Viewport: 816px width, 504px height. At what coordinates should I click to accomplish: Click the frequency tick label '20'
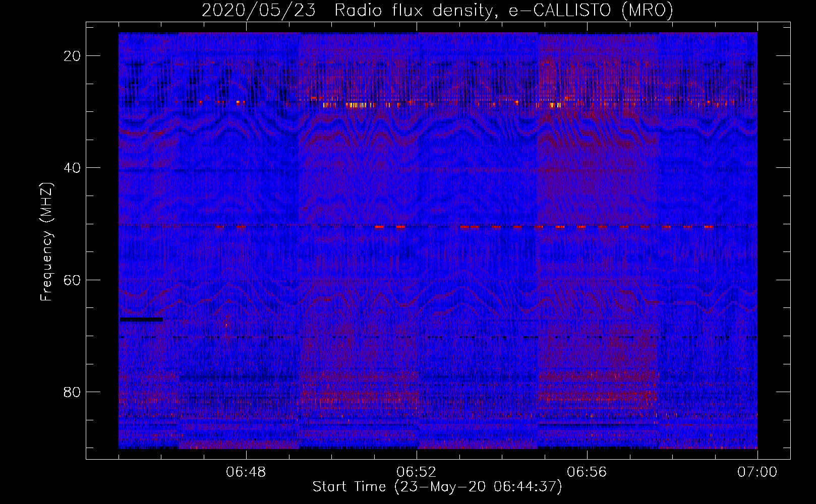tap(73, 56)
